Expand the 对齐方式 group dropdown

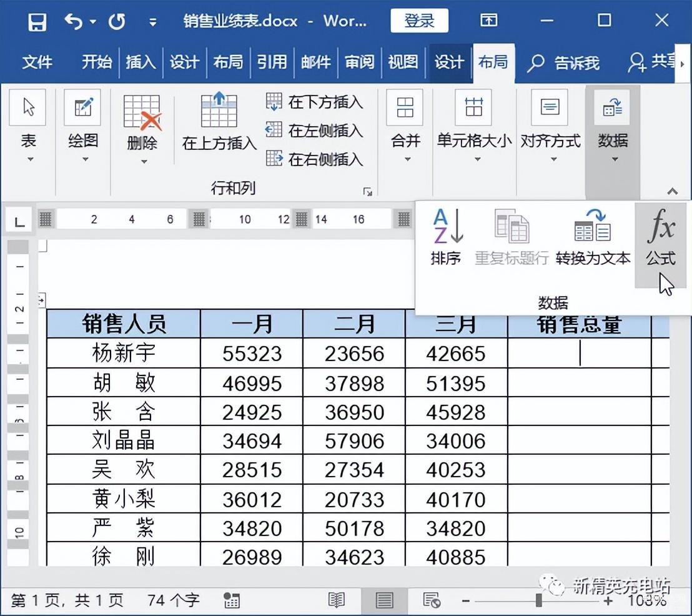click(550, 126)
